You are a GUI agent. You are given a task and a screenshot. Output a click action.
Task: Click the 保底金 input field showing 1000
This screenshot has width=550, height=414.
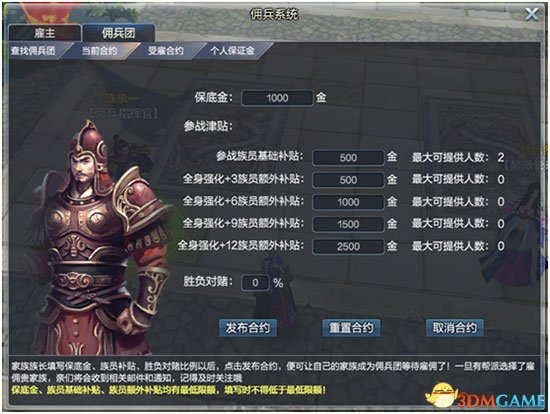pos(277,98)
